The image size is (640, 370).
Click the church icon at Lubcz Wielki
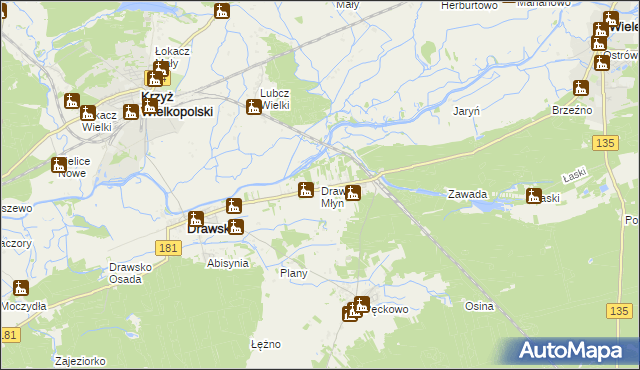coord(253,107)
